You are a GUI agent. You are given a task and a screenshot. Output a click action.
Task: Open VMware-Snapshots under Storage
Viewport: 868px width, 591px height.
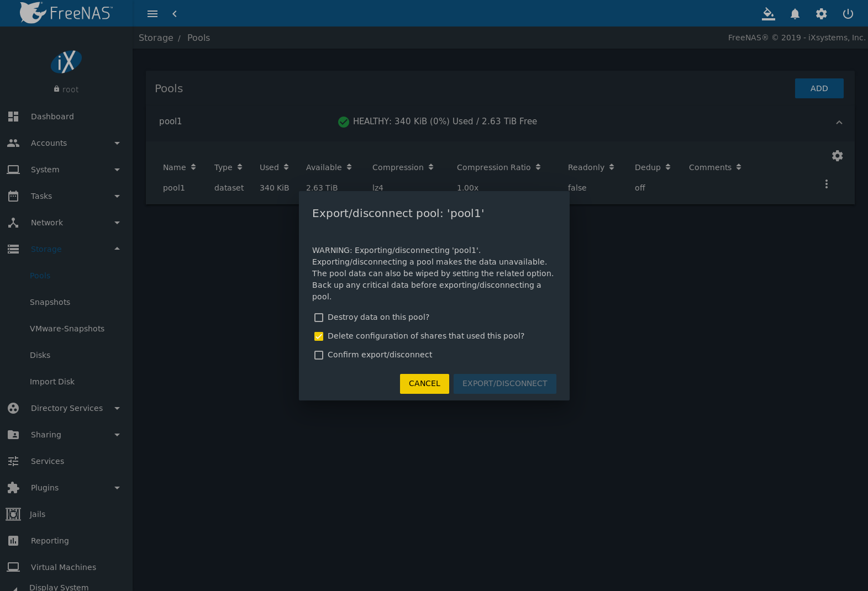(67, 329)
